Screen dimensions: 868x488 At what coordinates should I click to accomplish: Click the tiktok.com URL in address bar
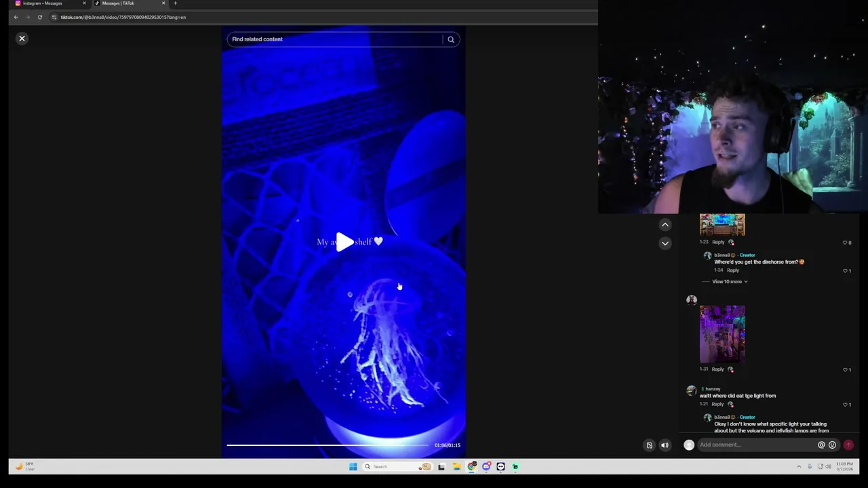[123, 17]
